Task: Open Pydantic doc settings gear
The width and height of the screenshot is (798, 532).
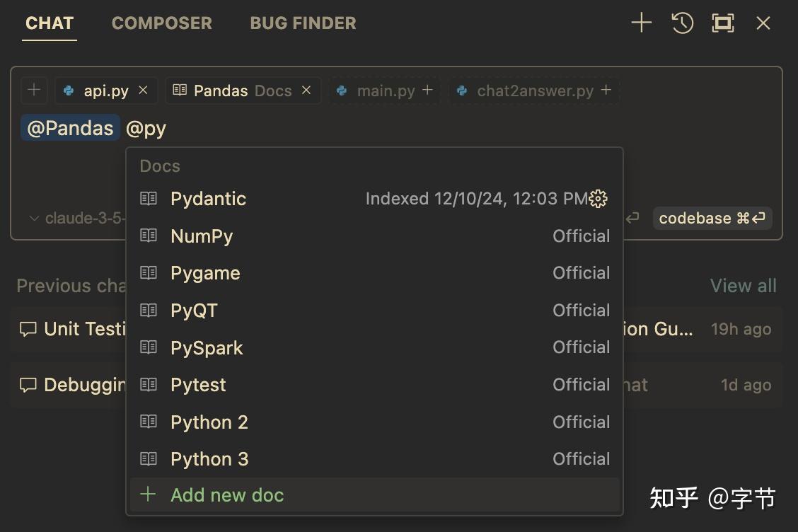Action: coord(598,199)
